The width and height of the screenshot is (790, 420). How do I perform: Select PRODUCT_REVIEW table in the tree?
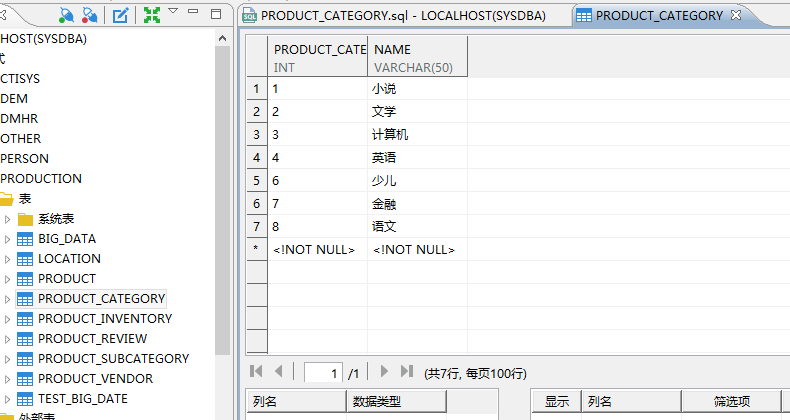93,338
